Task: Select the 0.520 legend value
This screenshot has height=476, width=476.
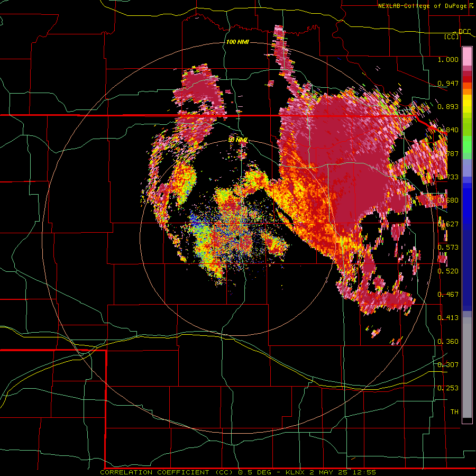Action: [x=448, y=271]
